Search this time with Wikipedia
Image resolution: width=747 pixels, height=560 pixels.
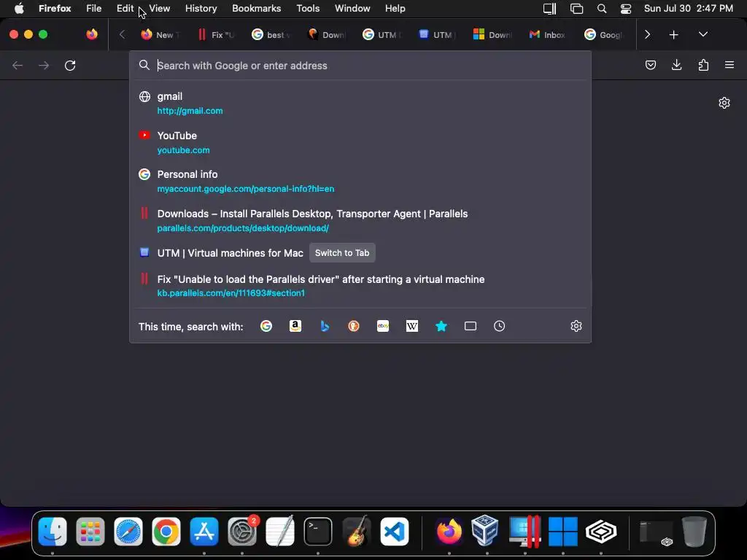[412, 326]
